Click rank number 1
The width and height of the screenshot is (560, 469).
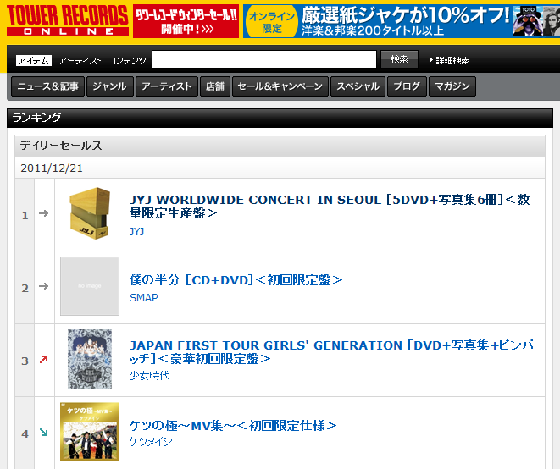[25, 215]
